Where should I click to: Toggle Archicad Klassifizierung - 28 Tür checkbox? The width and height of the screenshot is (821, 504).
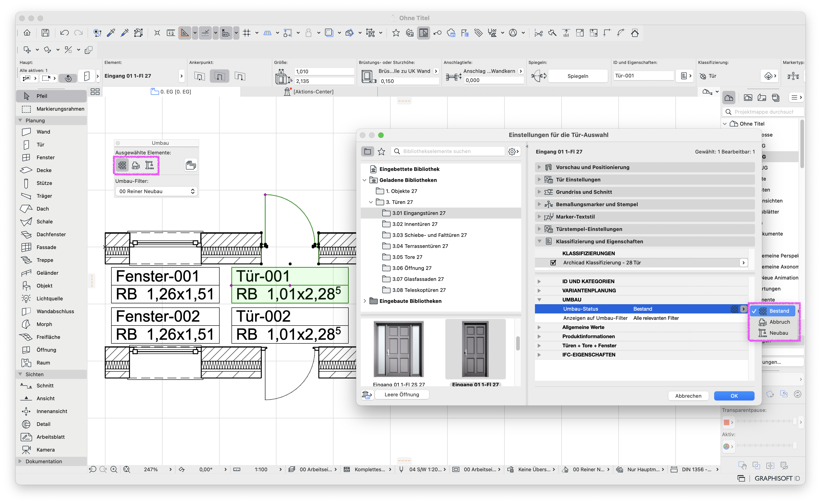click(553, 263)
